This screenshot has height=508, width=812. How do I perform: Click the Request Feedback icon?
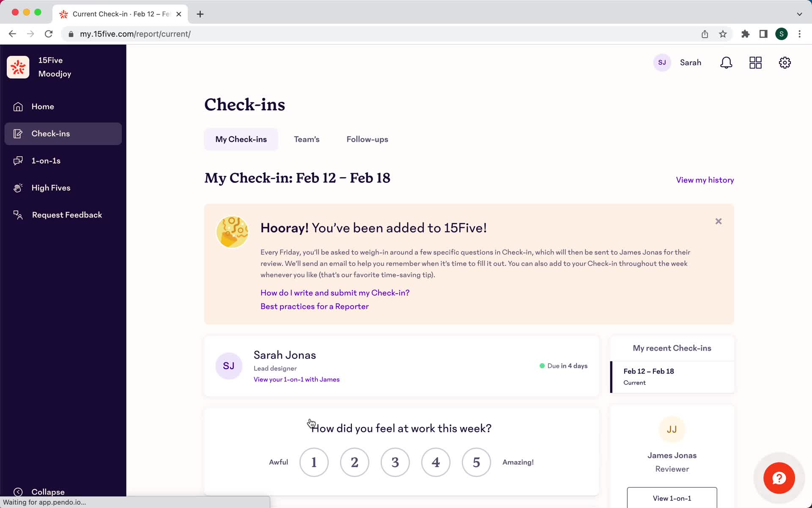[x=17, y=215]
